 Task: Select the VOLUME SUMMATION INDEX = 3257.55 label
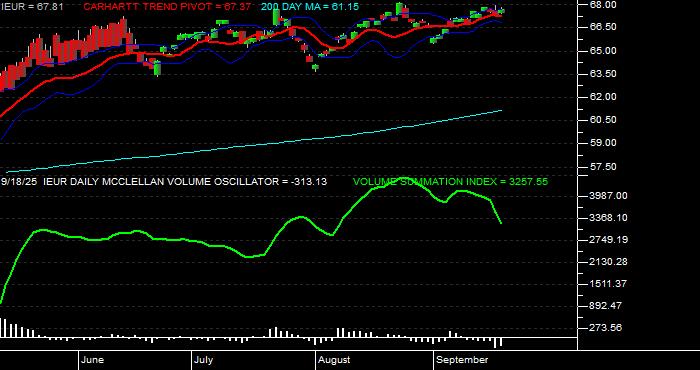[450, 182]
